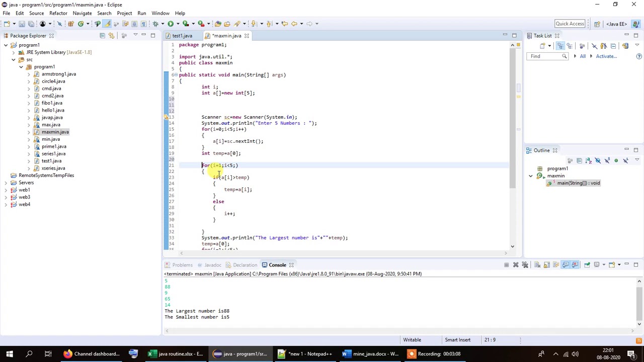Click the Previous Annotation toolbar icon

(x=269, y=24)
